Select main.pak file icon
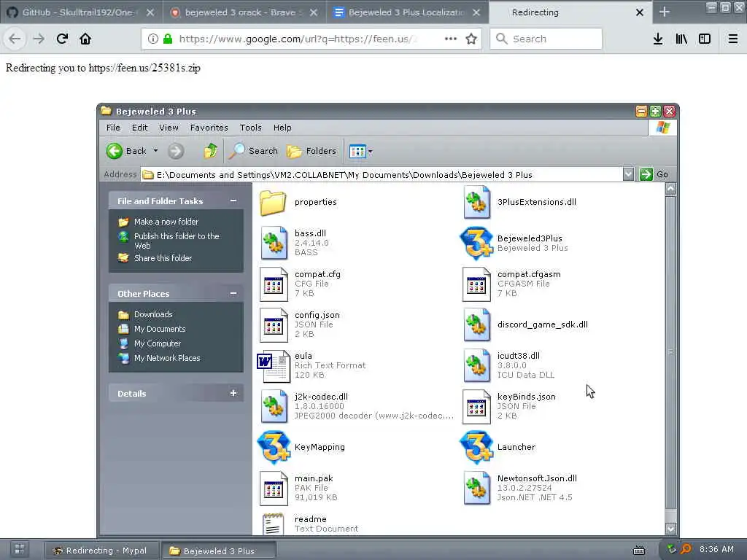The height and width of the screenshot is (560, 747). pyautogui.click(x=274, y=489)
